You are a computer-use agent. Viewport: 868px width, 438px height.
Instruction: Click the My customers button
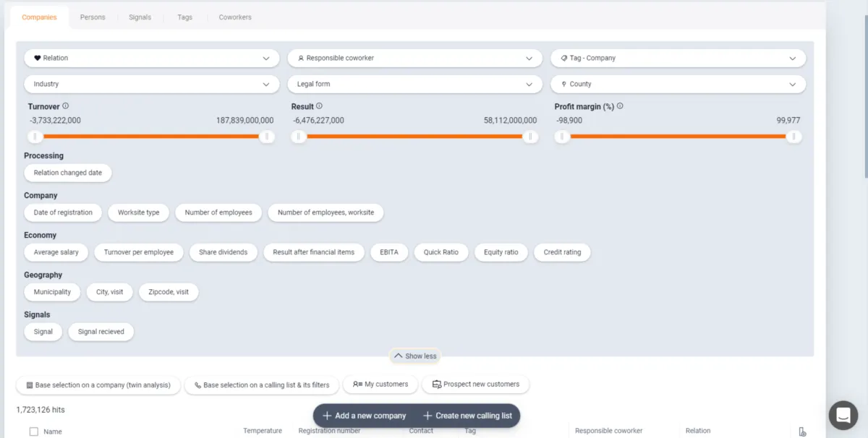click(380, 385)
